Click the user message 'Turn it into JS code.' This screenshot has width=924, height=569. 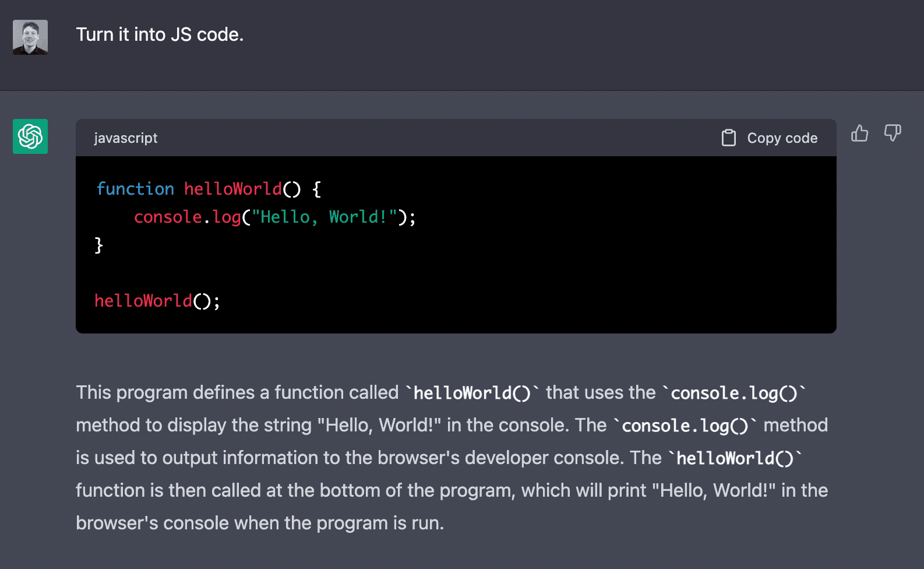click(160, 35)
